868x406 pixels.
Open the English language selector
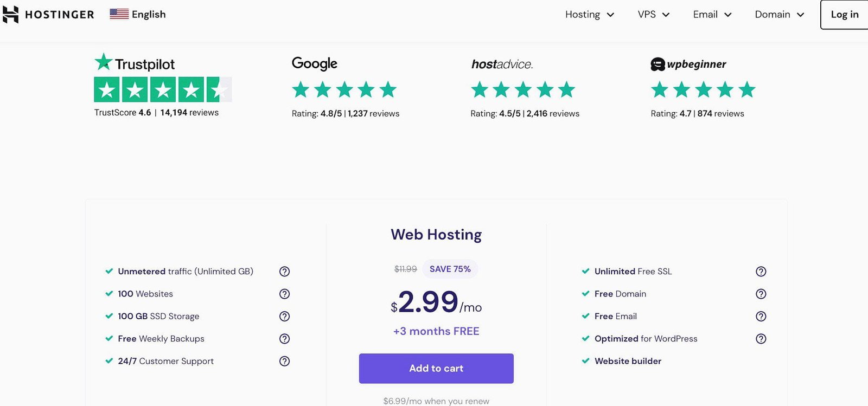[138, 15]
